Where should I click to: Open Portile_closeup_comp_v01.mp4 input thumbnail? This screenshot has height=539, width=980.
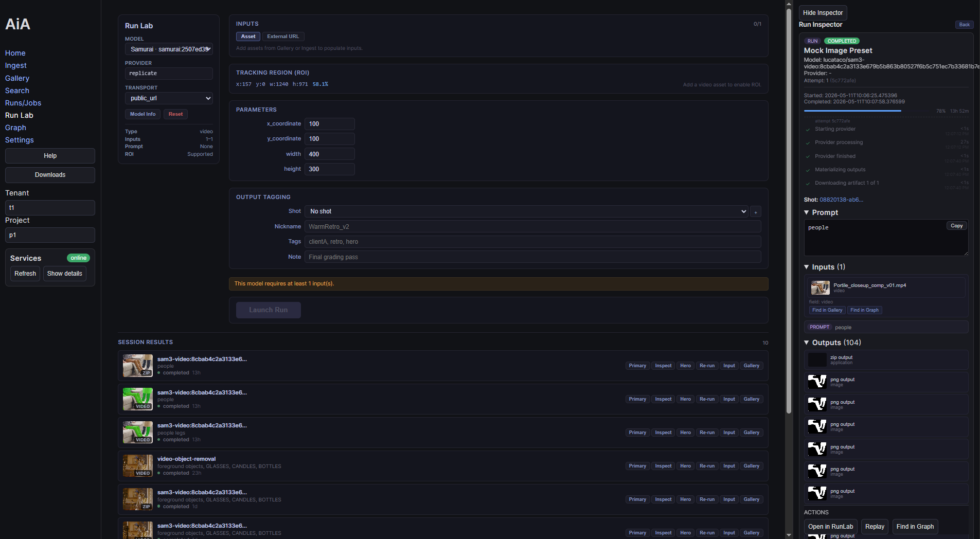[820, 288]
